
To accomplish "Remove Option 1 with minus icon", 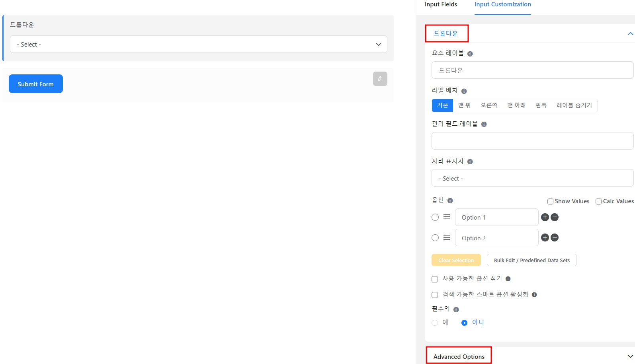I will coord(555,217).
